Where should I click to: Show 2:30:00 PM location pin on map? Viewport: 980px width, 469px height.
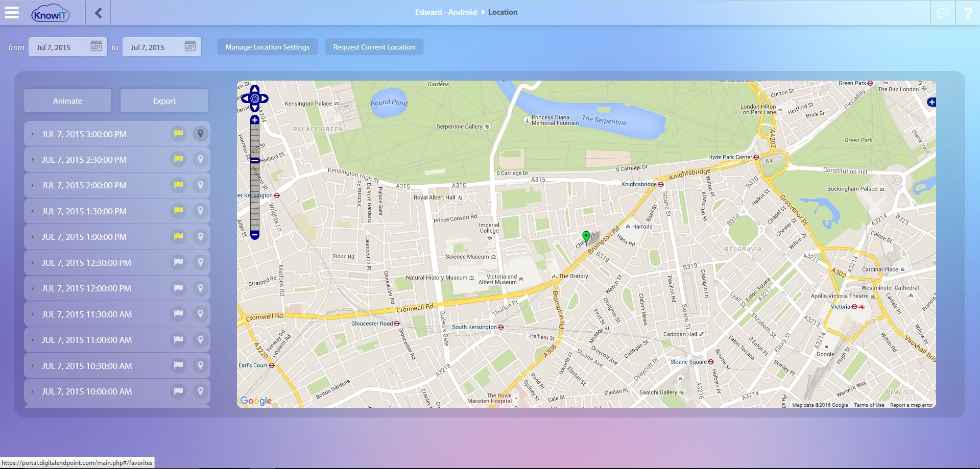(x=201, y=159)
